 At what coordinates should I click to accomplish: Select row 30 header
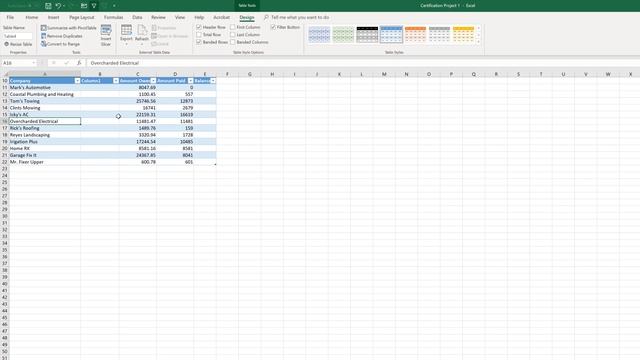coord(4,216)
